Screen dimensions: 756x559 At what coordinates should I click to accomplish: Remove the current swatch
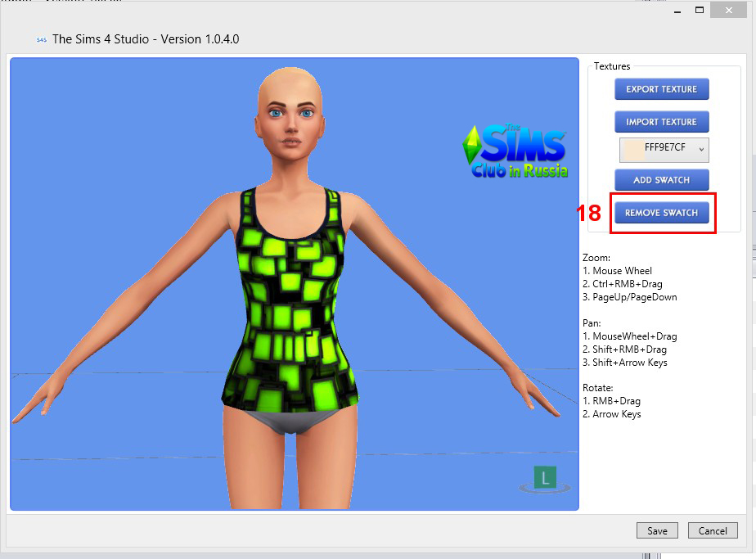tap(661, 213)
